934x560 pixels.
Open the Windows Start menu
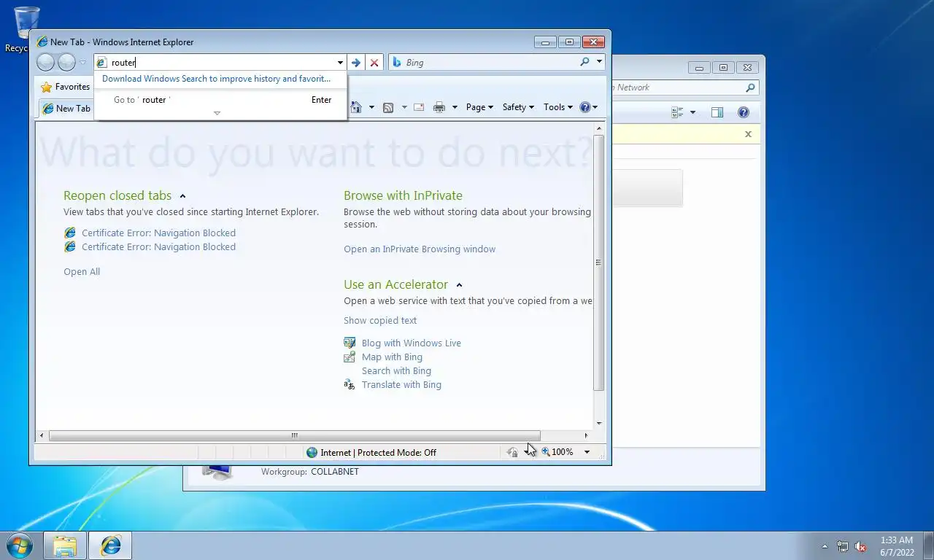click(18, 545)
